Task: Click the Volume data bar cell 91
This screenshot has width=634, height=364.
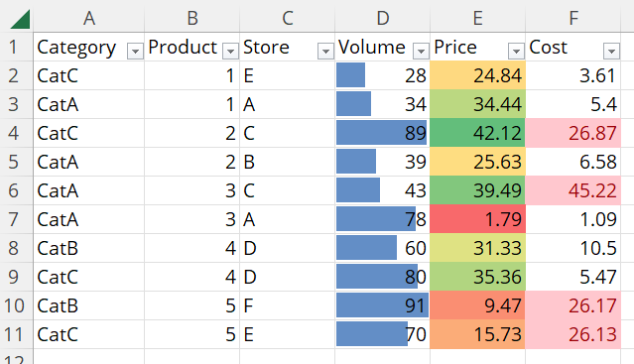Action: click(x=383, y=305)
